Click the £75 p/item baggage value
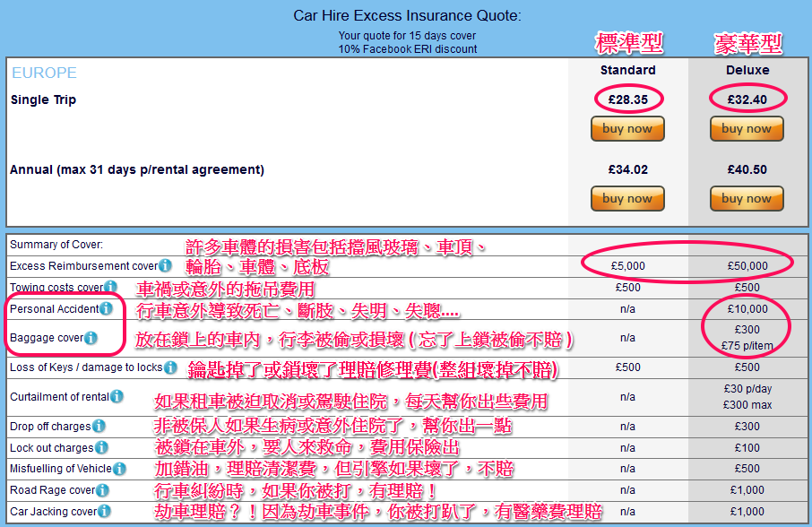 [747, 346]
